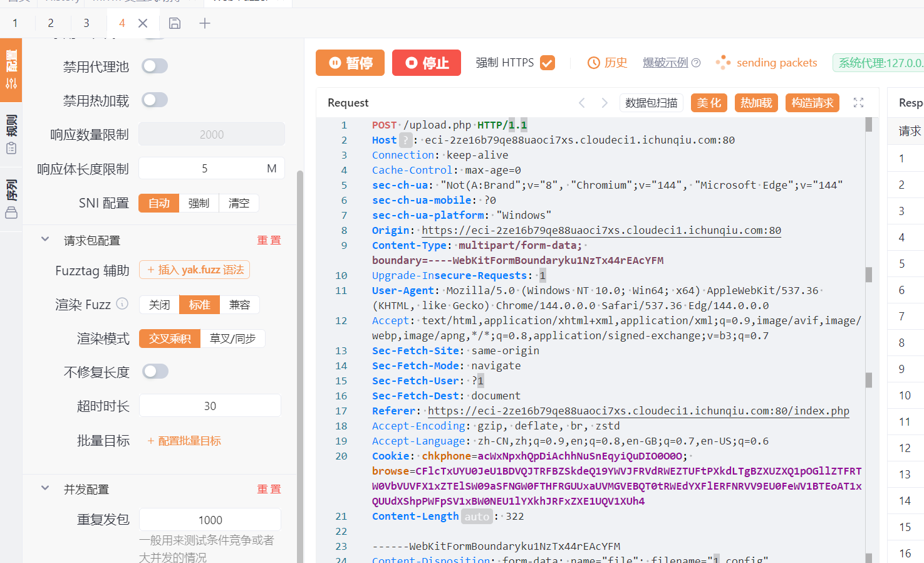Click the 美化 button
The image size is (924, 563).
(x=709, y=103)
